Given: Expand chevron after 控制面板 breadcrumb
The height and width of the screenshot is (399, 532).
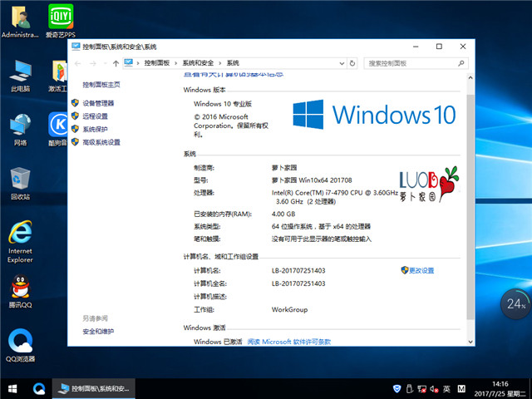Looking at the screenshot, I should pyautogui.click(x=175, y=63).
